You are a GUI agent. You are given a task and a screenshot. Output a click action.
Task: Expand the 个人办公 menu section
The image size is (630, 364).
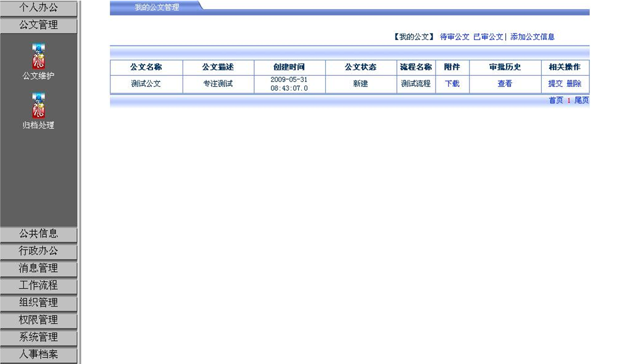coord(39,8)
